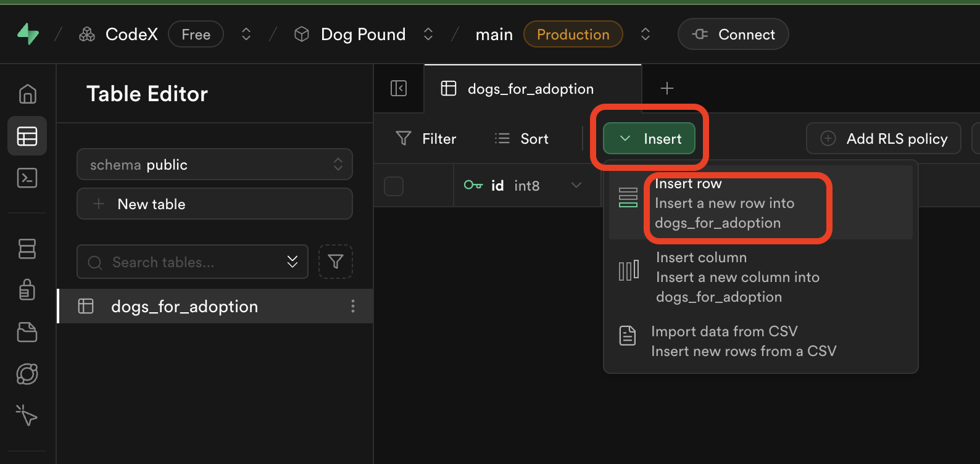Open dogs_for_adoption three-dot menu
Viewport: 980px width, 464px height.
[x=352, y=306]
